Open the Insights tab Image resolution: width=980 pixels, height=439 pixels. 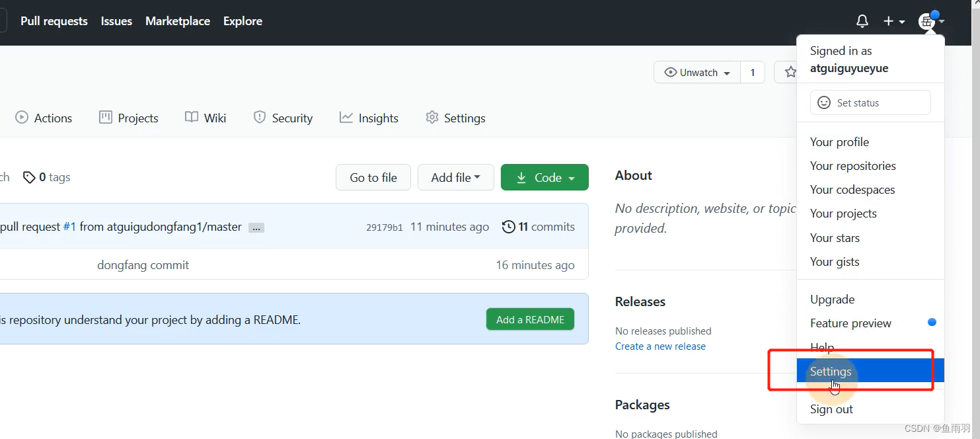tap(369, 118)
